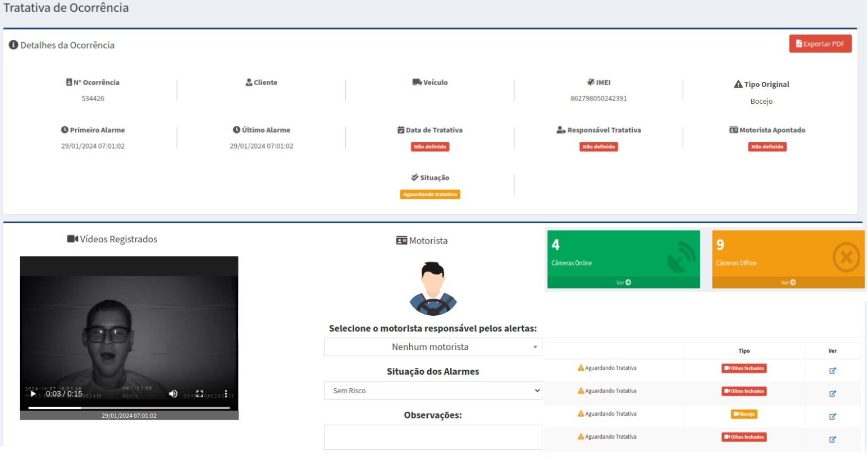Click first Olhos fechados type badge
The width and height of the screenshot is (868, 460).
[x=744, y=369]
